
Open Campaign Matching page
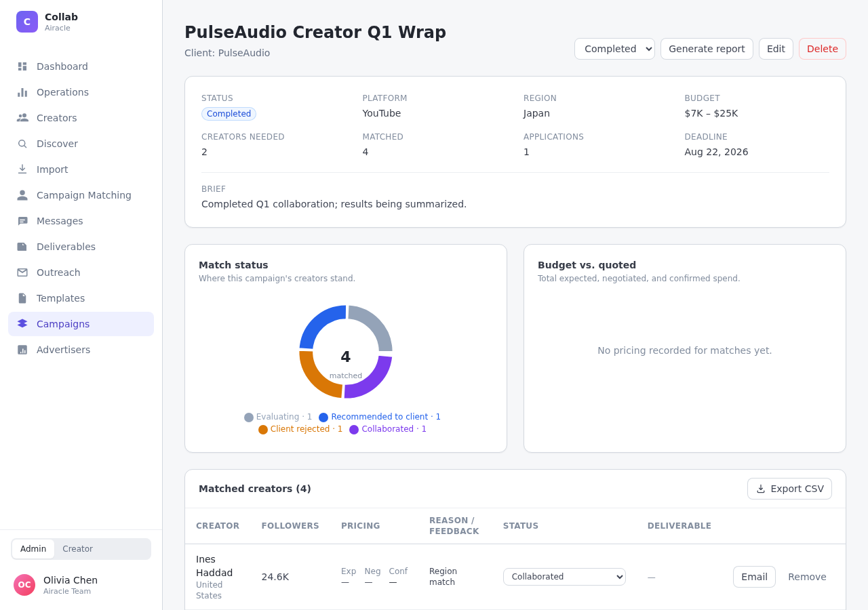point(81,195)
